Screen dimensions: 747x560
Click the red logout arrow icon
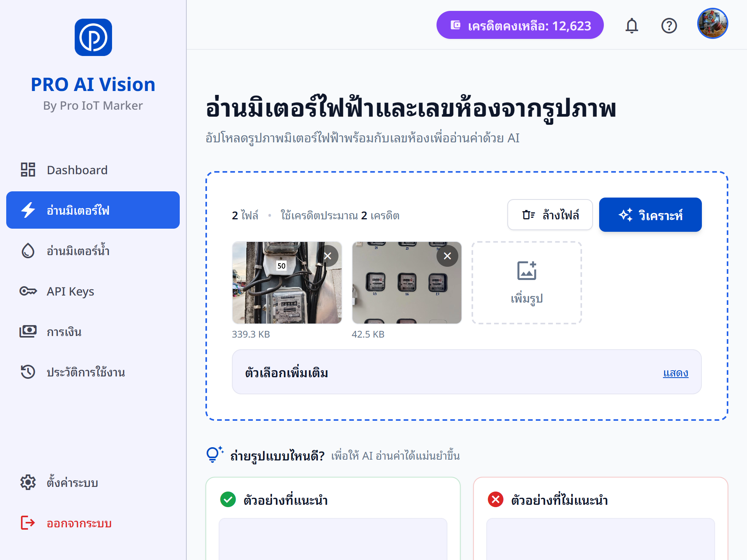pyautogui.click(x=28, y=523)
